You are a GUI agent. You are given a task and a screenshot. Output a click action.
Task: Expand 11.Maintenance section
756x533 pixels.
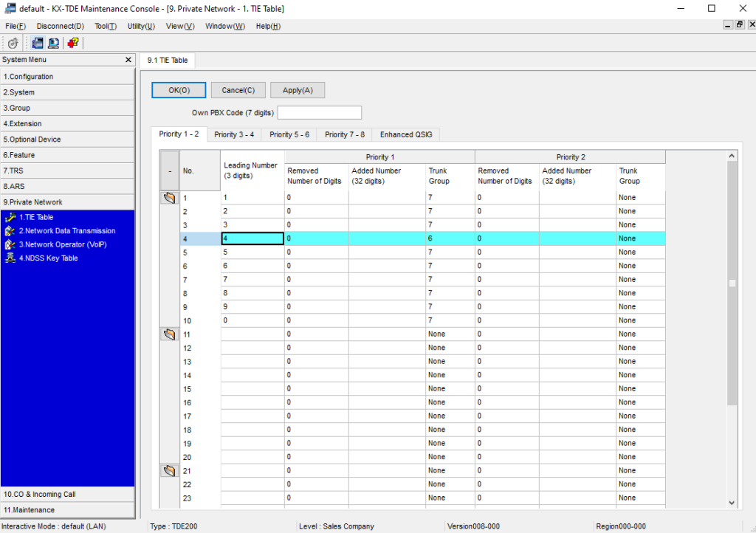(x=67, y=510)
